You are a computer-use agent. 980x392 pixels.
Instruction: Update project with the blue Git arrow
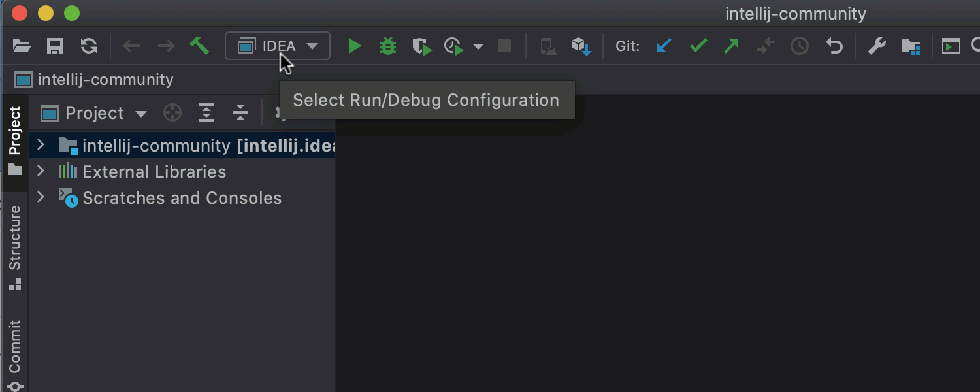[664, 46]
